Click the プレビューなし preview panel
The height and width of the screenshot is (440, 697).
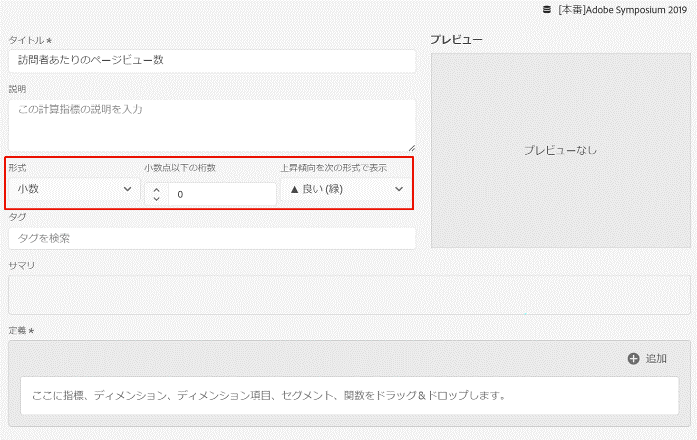click(x=560, y=150)
